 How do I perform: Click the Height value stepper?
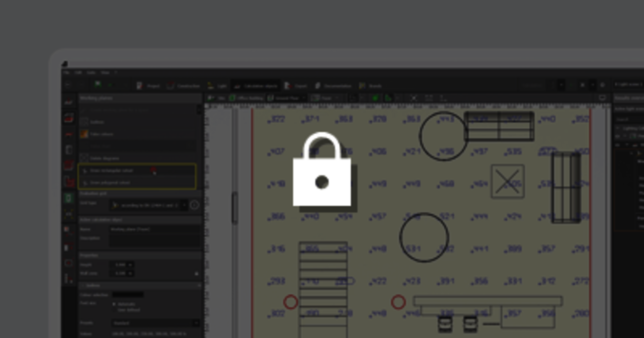point(130,265)
